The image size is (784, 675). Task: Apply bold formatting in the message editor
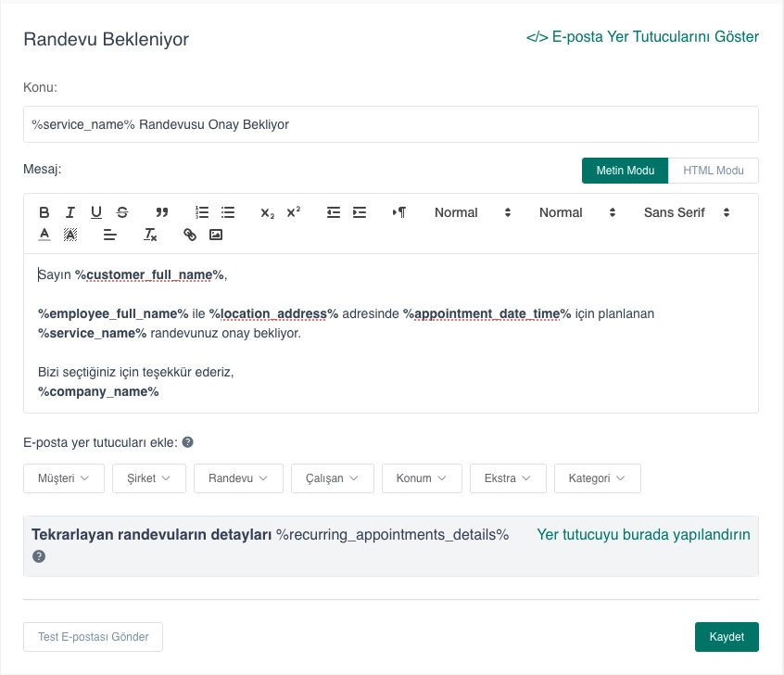44,212
